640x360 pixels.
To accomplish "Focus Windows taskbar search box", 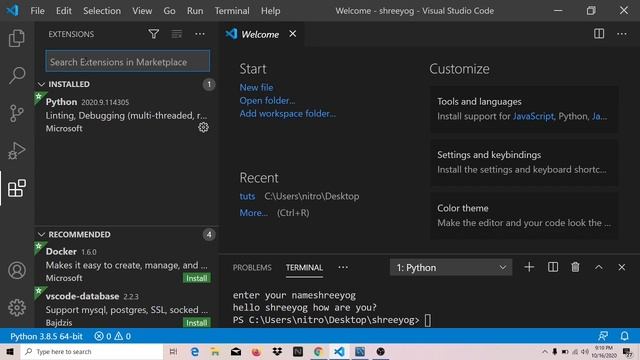I will tap(92, 351).
